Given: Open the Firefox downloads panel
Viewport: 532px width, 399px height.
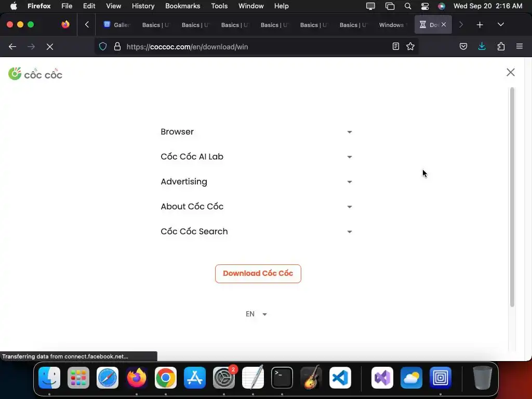Looking at the screenshot, I should point(482,46).
